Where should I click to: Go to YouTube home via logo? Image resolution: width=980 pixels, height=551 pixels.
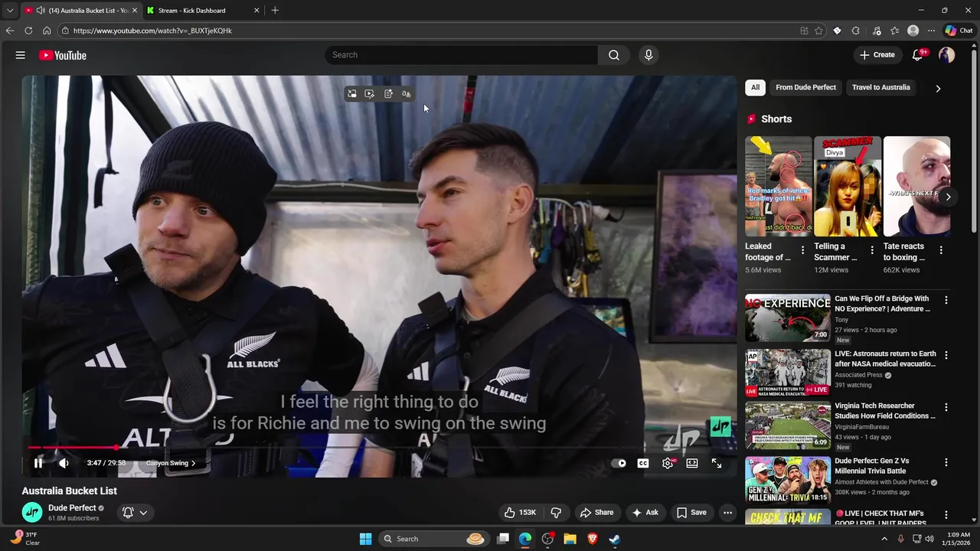(63, 55)
